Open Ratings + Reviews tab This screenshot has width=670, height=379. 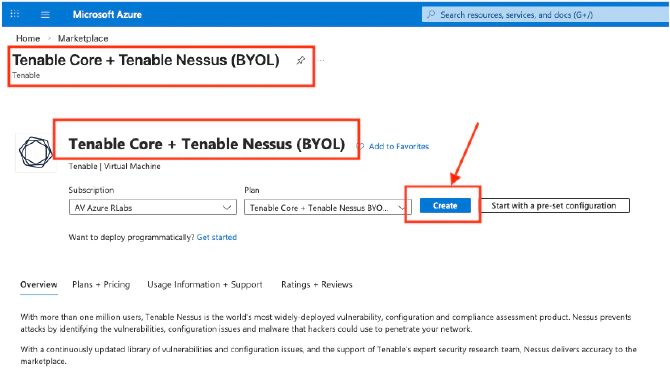pyautogui.click(x=317, y=285)
